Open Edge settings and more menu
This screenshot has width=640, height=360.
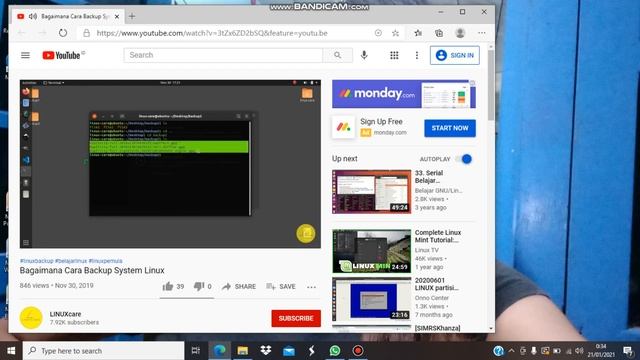[482, 33]
